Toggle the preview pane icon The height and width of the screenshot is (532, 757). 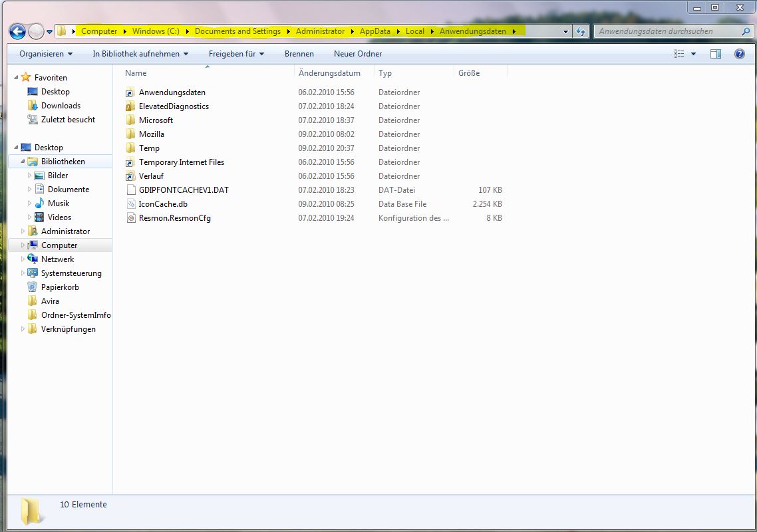pos(716,54)
